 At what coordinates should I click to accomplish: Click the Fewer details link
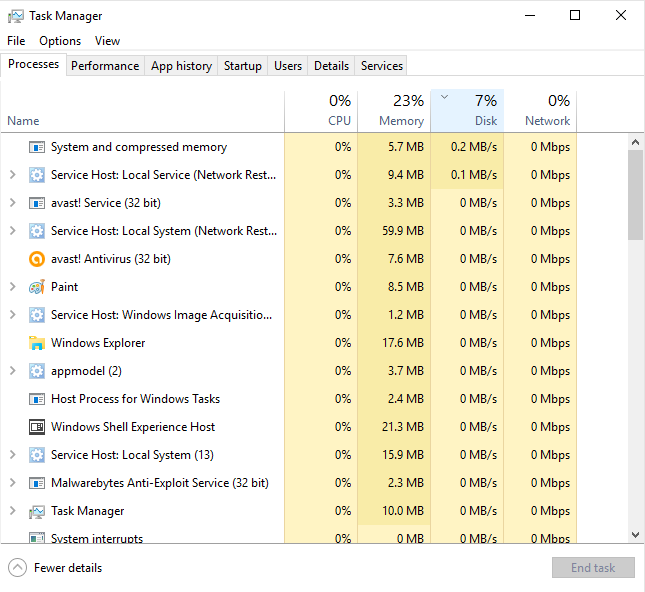68,568
